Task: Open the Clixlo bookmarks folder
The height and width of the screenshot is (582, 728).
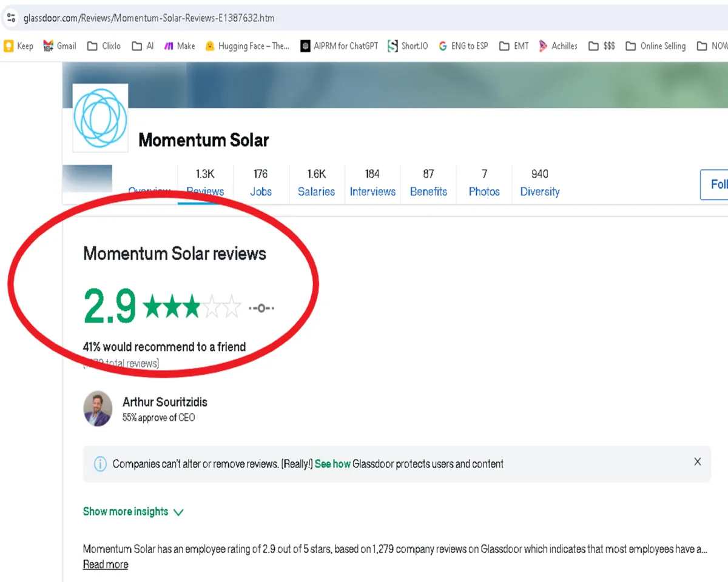Action: [x=104, y=46]
